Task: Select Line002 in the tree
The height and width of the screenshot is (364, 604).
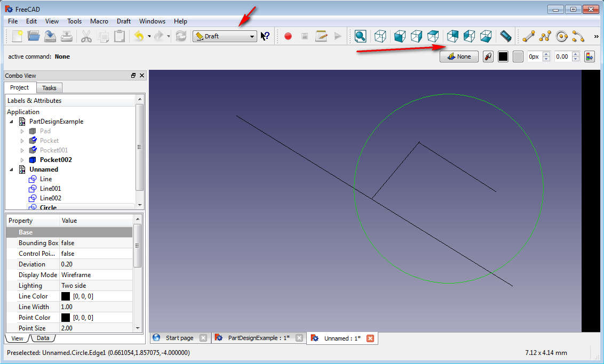Action: coord(50,198)
